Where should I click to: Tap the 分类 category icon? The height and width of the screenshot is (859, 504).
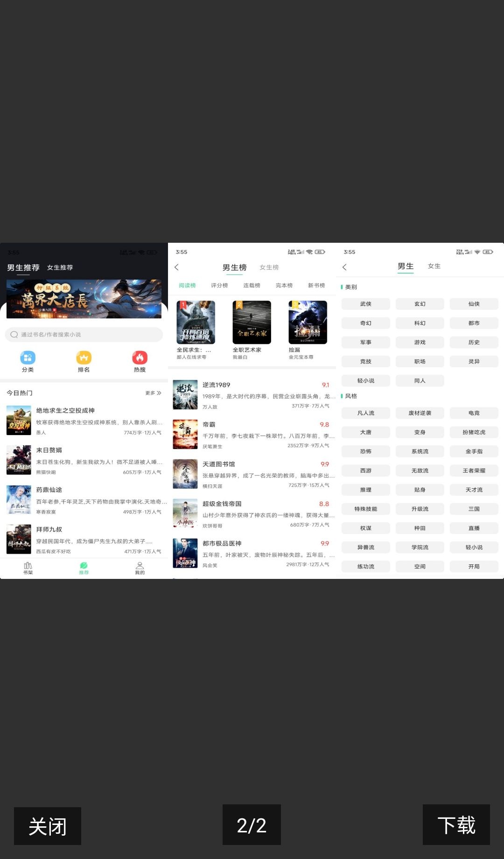pos(28,358)
